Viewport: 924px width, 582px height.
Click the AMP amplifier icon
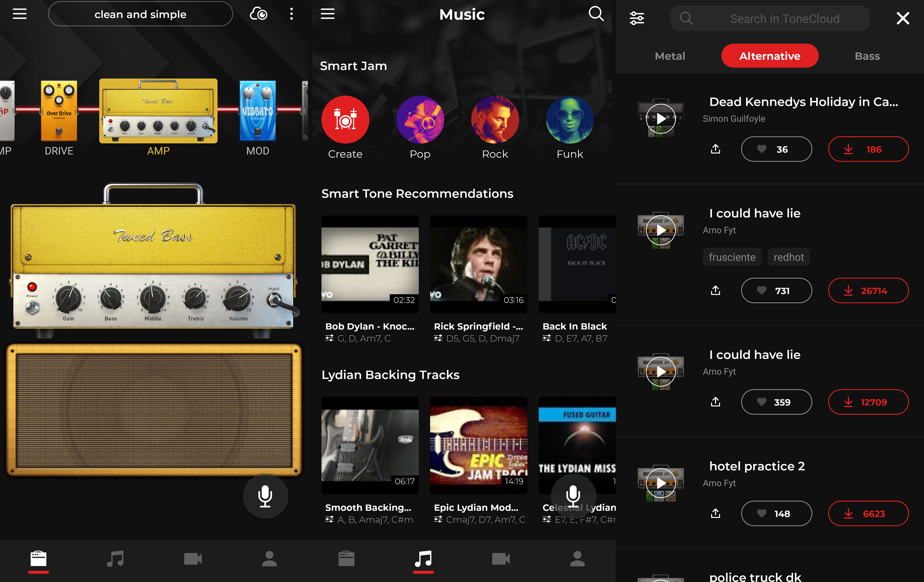click(159, 111)
